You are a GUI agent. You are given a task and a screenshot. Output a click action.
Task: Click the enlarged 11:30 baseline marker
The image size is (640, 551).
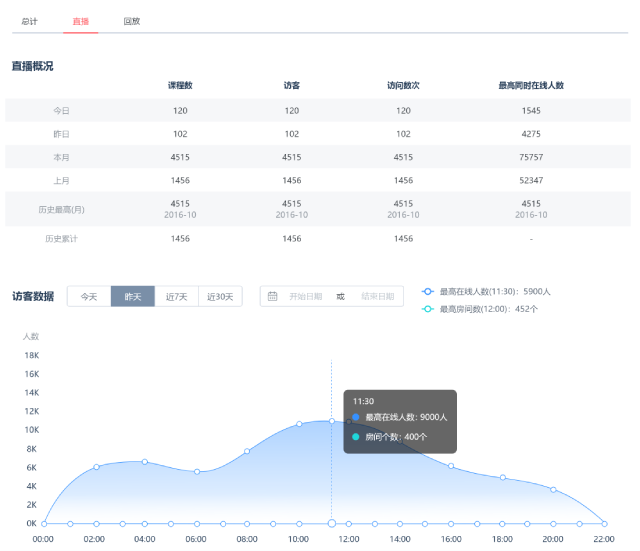[332, 524]
